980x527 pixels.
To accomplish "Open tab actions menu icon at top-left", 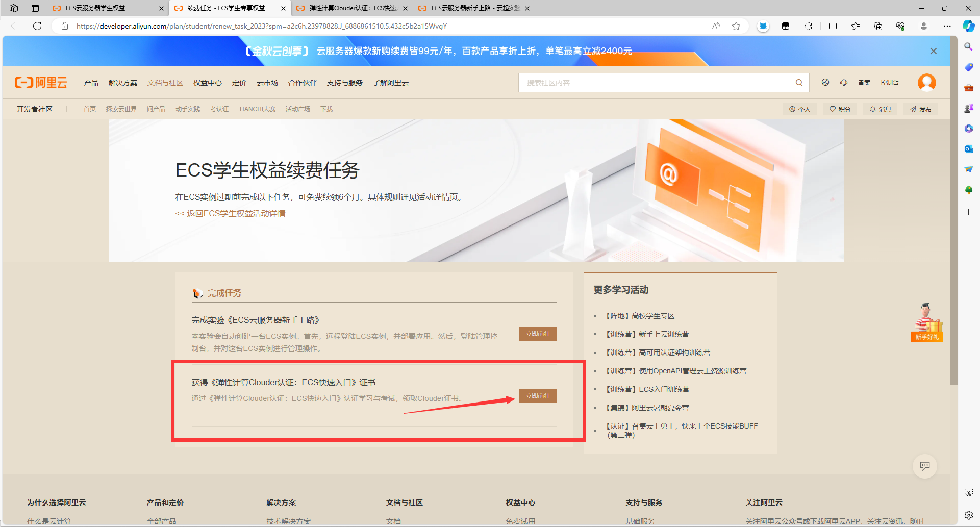I will 35,8.
